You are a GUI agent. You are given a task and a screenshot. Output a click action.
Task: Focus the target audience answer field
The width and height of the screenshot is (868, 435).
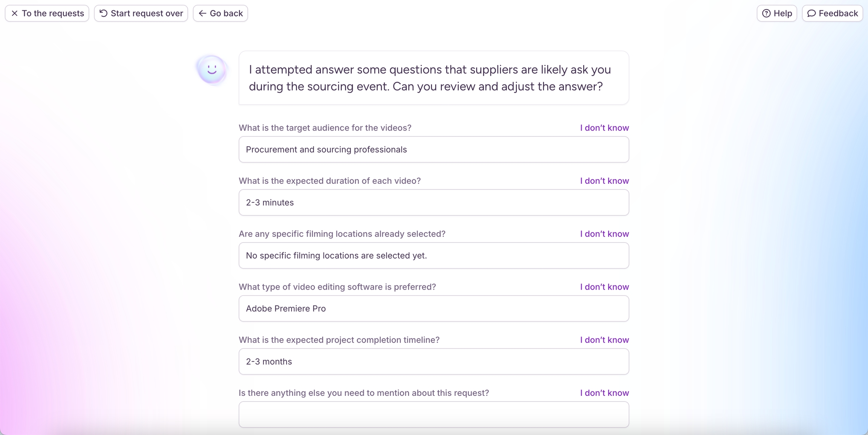click(x=434, y=150)
